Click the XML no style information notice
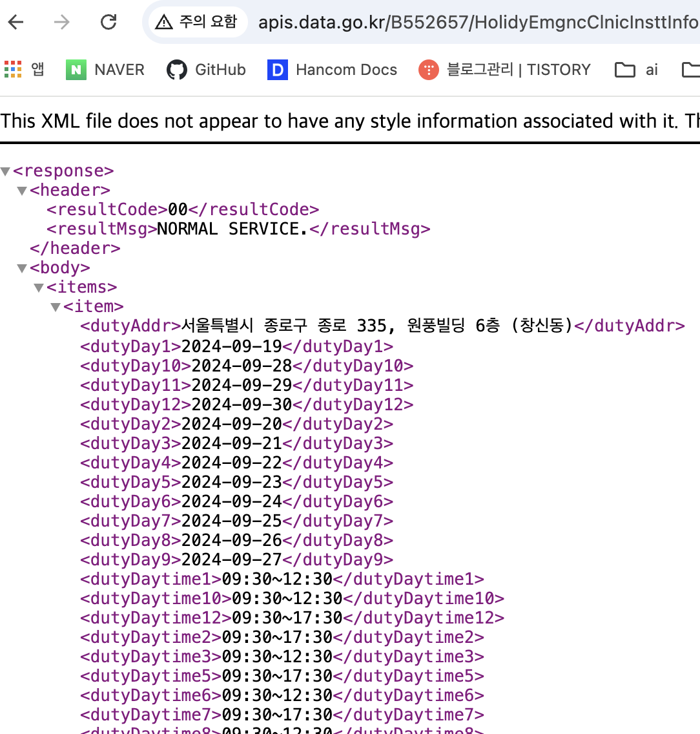Screen dimensions: 700x734 point(350,121)
